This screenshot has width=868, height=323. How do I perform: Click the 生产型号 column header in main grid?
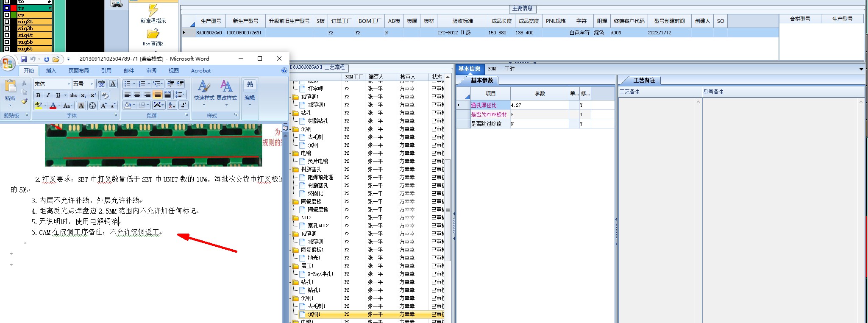pyautogui.click(x=211, y=21)
